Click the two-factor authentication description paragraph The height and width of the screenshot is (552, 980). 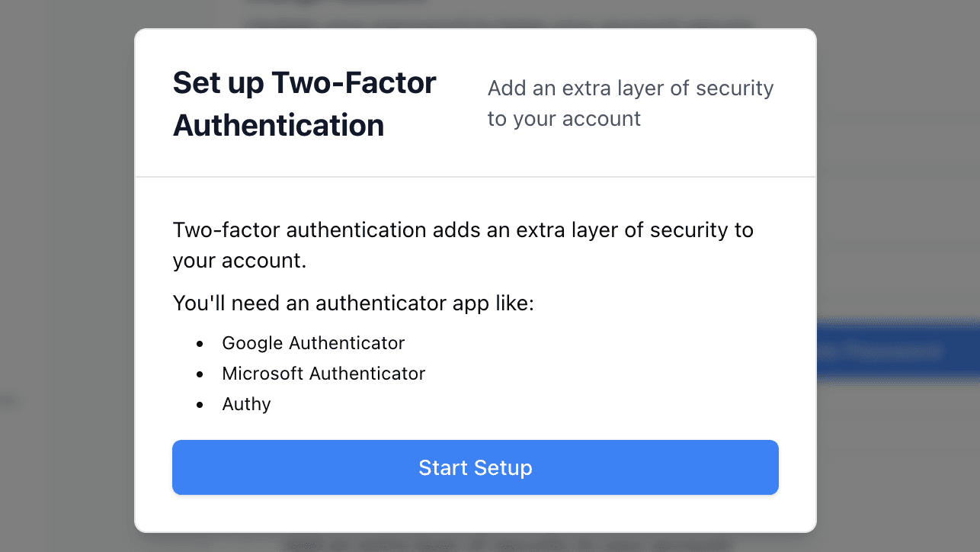(463, 245)
